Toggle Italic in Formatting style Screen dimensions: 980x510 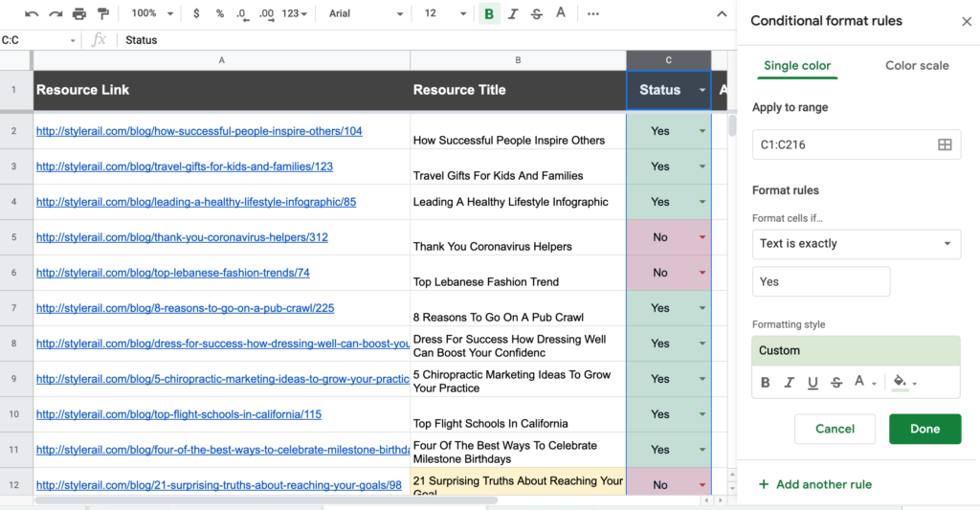[789, 383]
